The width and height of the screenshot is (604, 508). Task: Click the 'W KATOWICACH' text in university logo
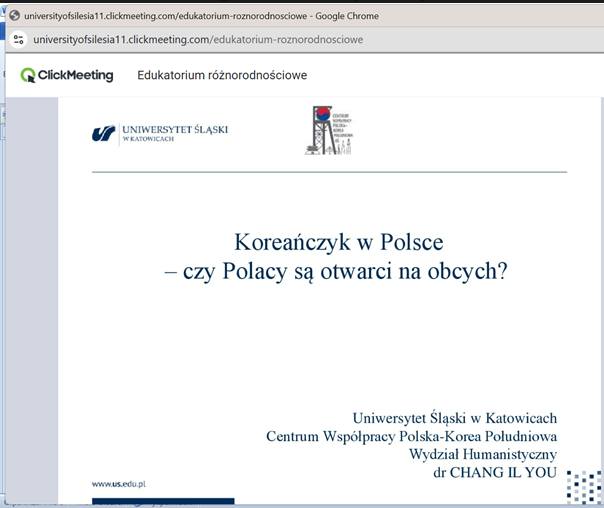[x=148, y=140]
